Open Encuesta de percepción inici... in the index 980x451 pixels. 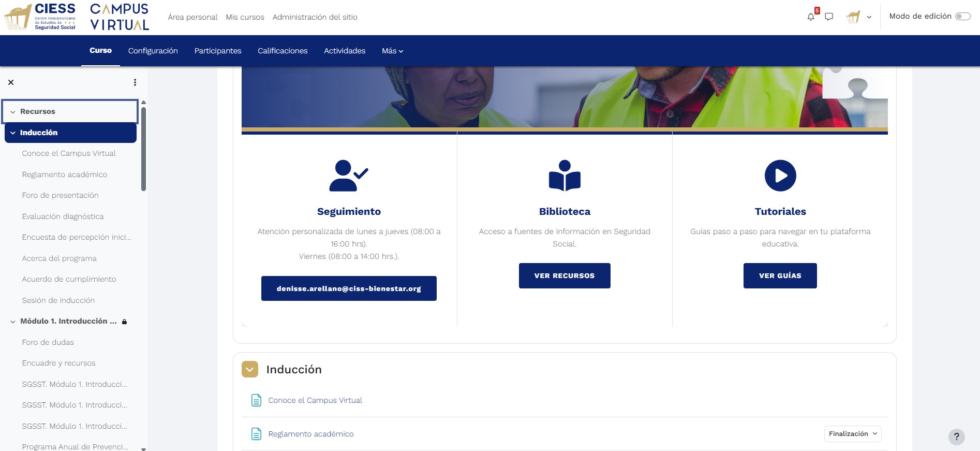[77, 237]
